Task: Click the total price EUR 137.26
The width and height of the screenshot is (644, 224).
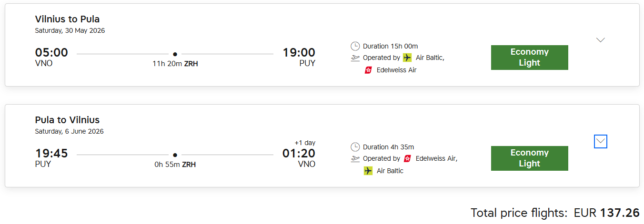Action: pyautogui.click(x=606, y=213)
